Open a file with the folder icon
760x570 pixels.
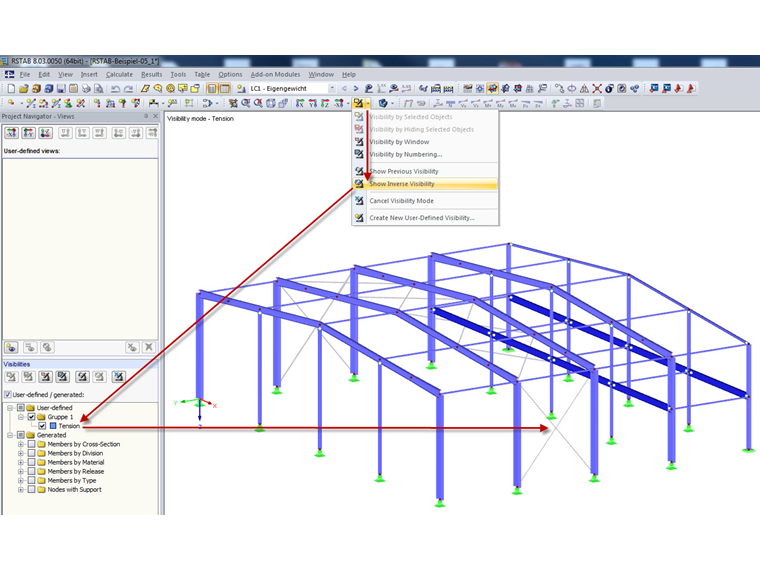(x=23, y=88)
